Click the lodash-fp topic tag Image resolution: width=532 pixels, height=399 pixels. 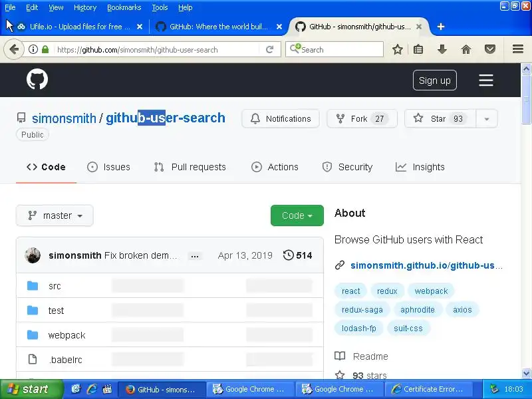[358, 329]
